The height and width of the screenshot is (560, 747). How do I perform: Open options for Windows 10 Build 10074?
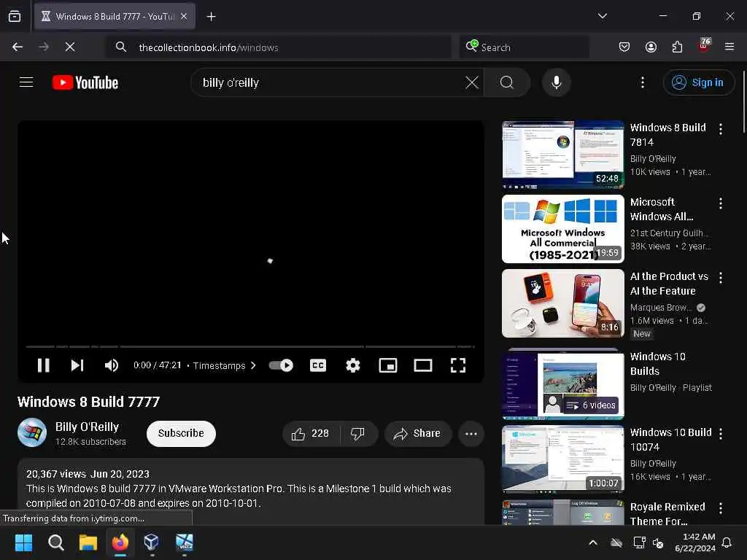(x=720, y=434)
